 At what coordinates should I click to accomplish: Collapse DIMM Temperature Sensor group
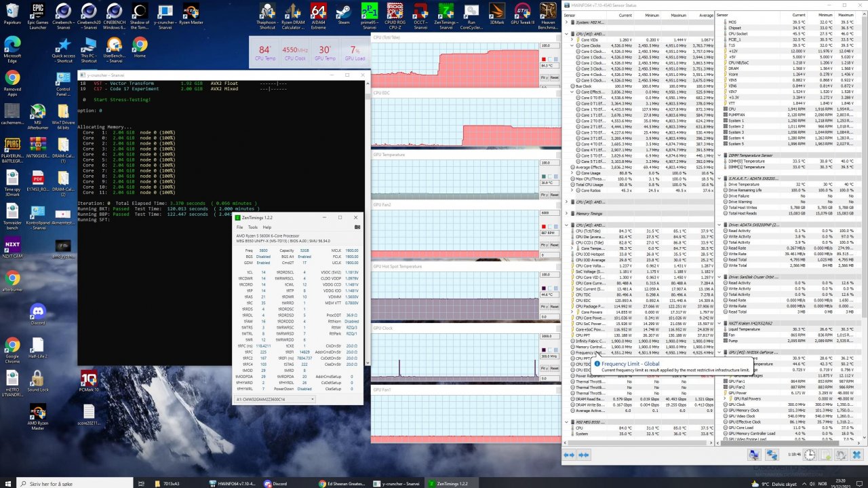point(720,155)
